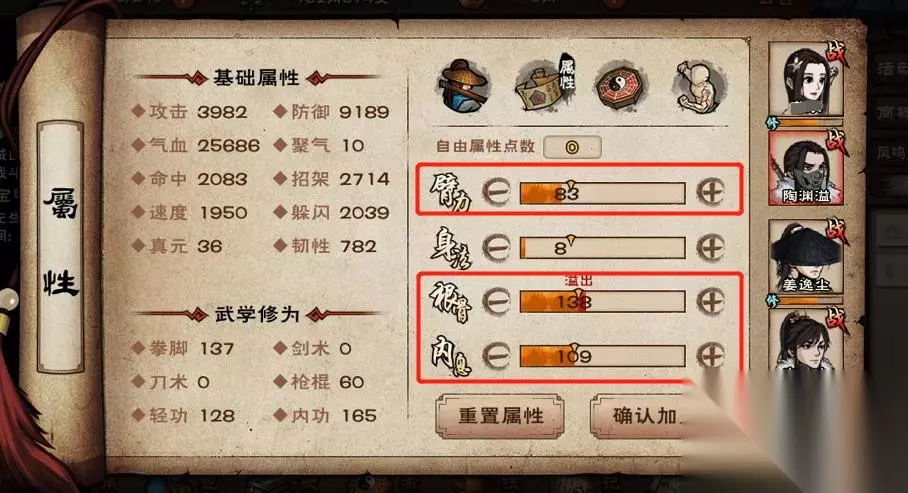
Task: Click the 臂力 slider bar showing 83
Action: click(x=602, y=193)
